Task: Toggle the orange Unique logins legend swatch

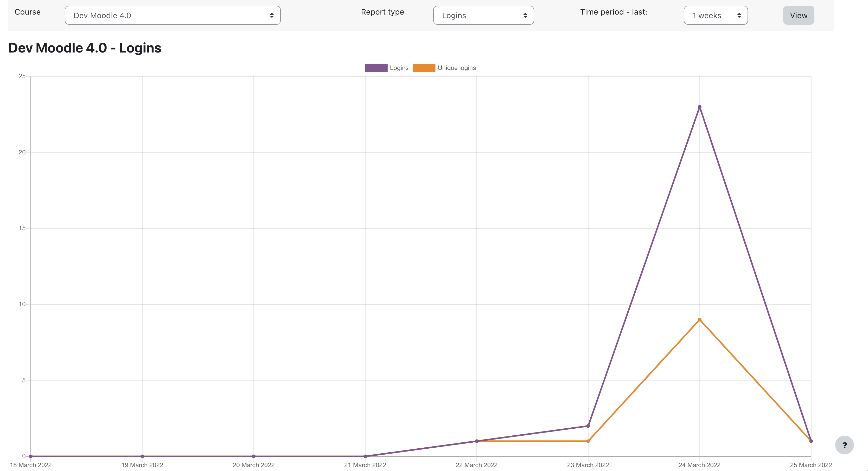Action: tap(424, 68)
